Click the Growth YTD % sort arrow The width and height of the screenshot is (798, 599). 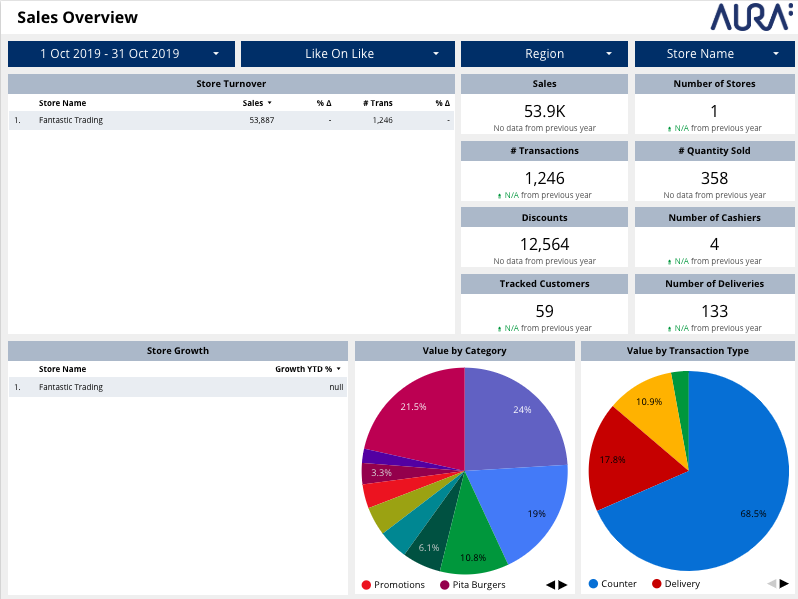click(x=339, y=369)
